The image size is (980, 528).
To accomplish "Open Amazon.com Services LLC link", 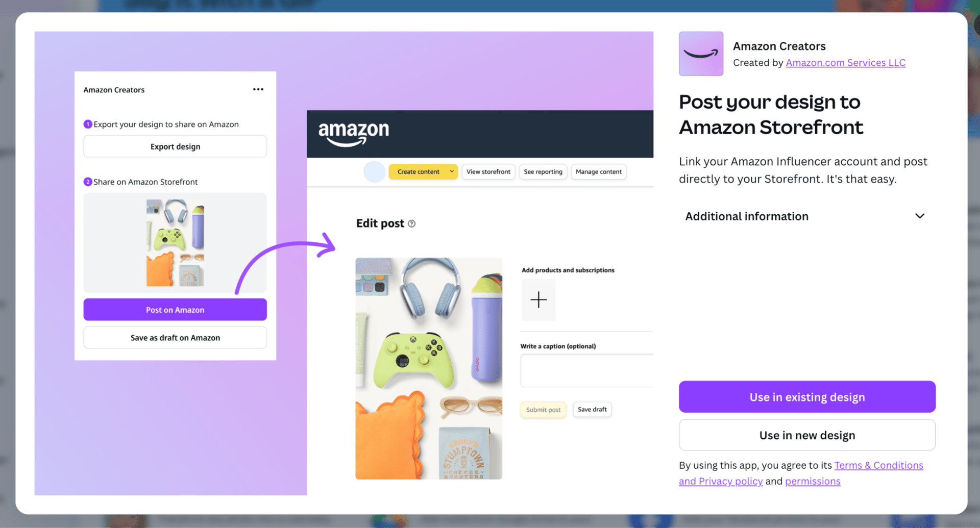I will (846, 63).
